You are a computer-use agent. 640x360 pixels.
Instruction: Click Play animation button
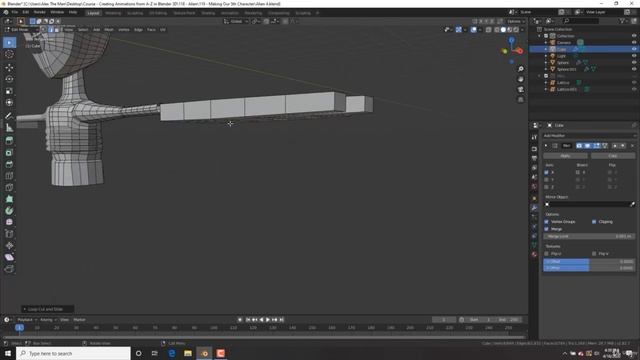click(x=268, y=320)
